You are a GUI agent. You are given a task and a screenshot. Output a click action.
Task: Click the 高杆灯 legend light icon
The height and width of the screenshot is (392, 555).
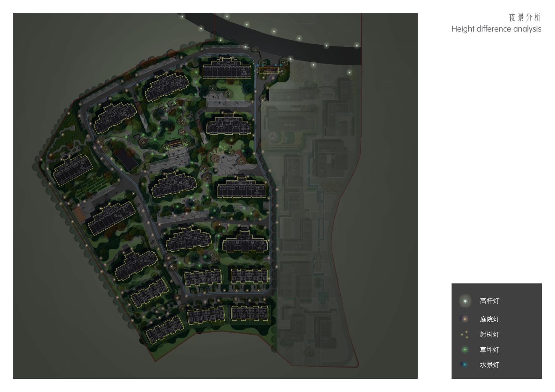click(465, 301)
